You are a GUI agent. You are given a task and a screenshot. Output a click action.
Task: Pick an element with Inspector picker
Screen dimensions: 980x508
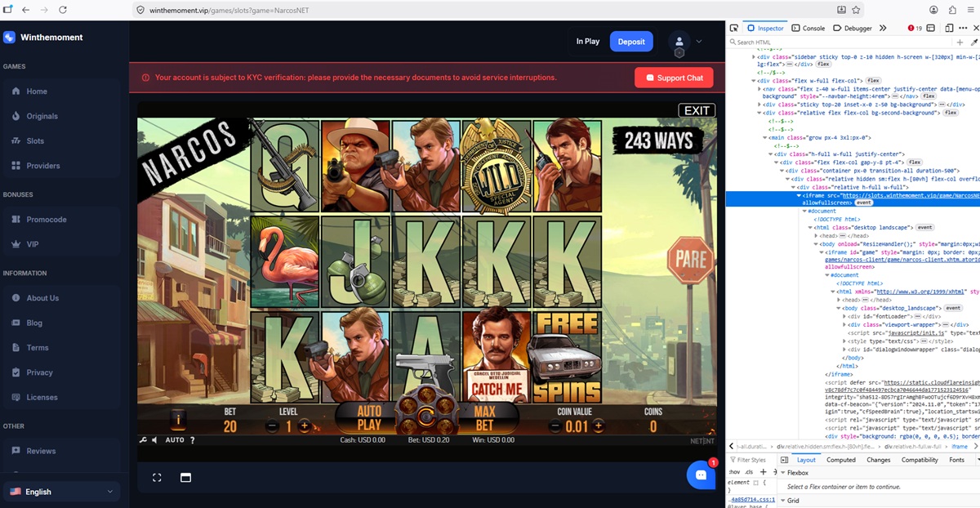734,28
